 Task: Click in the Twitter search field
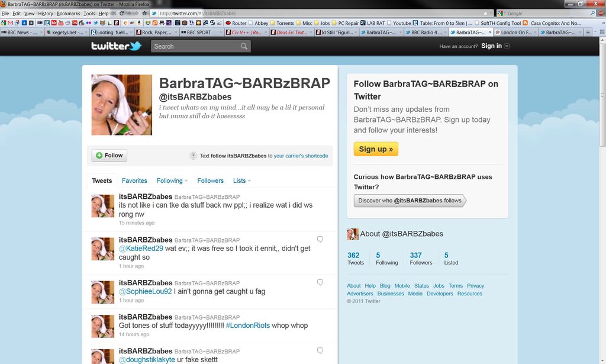click(195, 46)
